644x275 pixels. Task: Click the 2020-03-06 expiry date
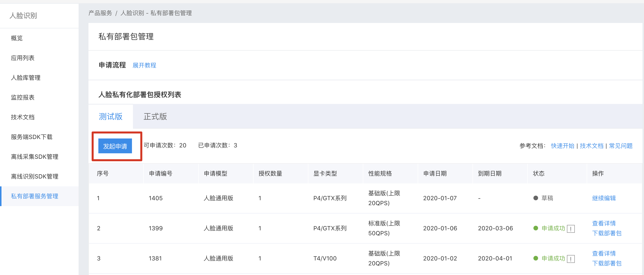click(495, 228)
